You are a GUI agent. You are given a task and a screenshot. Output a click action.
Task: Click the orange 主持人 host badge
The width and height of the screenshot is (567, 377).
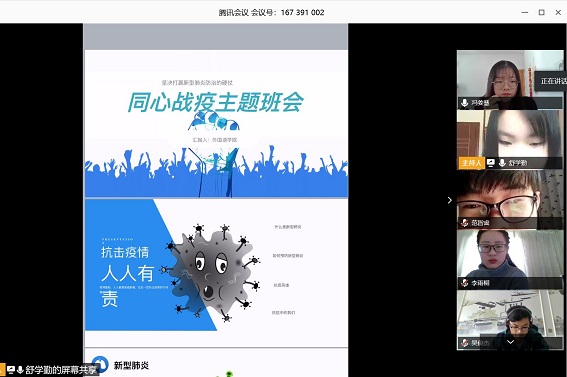pos(472,163)
